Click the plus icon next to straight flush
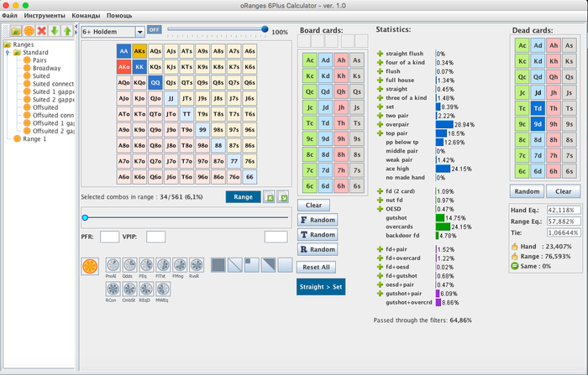 (x=380, y=54)
